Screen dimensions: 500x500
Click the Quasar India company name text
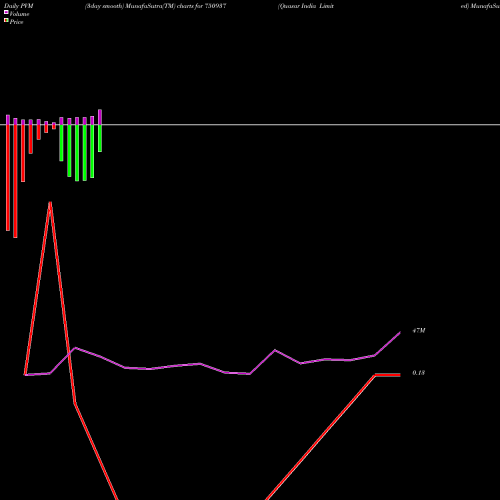[306, 6]
